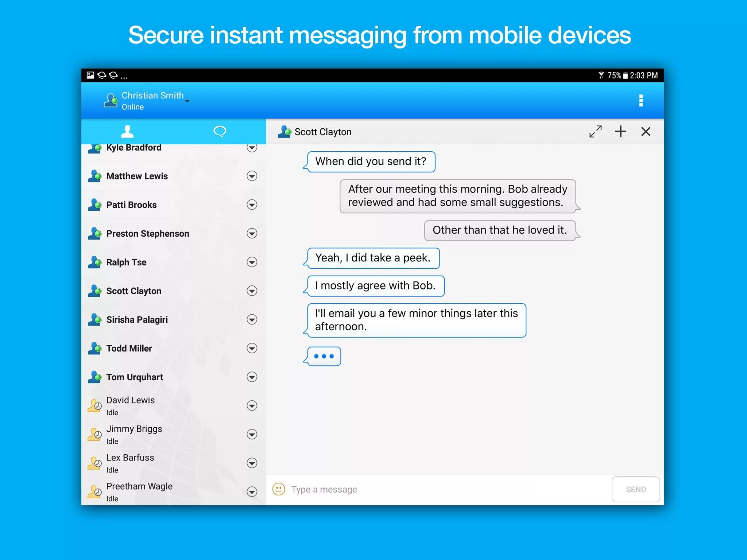Expand the dropdown for Todd Miller
The height and width of the screenshot is (560, 747).
(x=252, y=348)
